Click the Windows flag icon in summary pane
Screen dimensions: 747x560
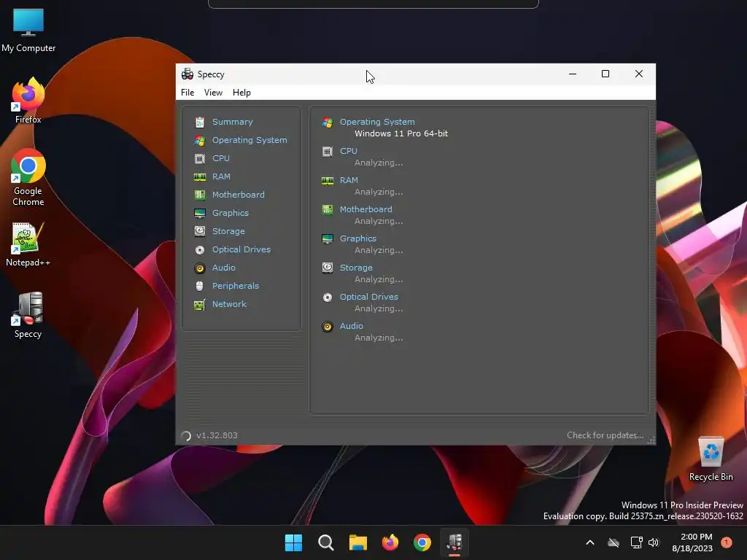coord(328,122)
